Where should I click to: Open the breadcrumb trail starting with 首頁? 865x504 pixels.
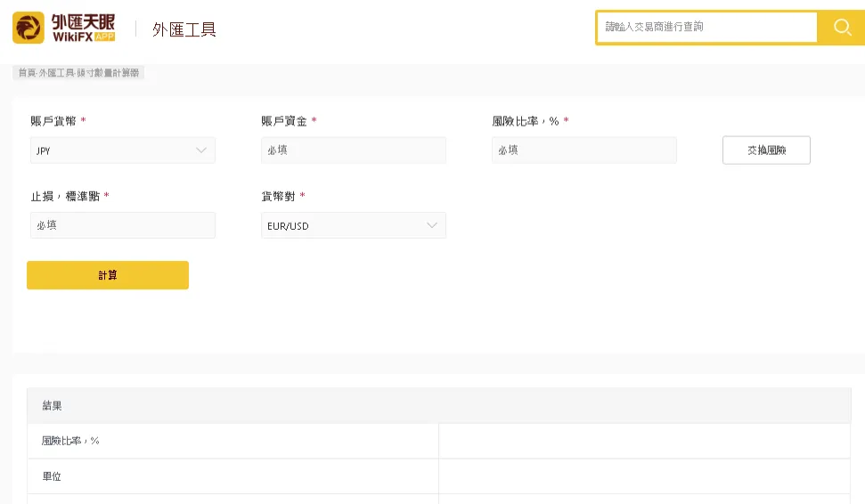[x=78, y=73]
